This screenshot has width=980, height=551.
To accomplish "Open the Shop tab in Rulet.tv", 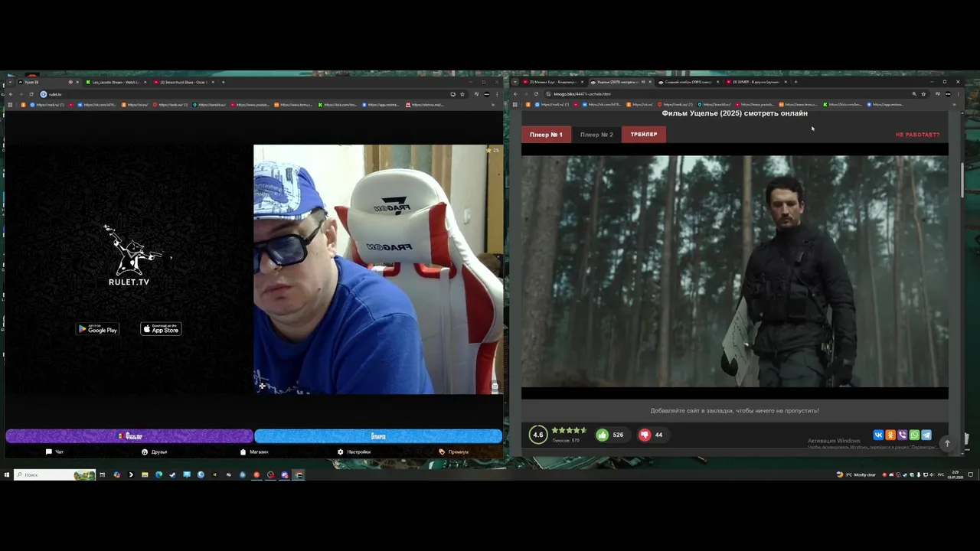I will pyautogui.click(x=254, y=452).
